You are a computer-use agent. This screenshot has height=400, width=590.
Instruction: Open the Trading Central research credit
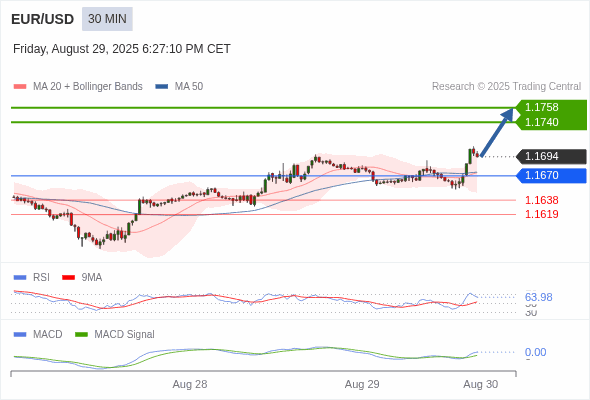click(506, 87)
